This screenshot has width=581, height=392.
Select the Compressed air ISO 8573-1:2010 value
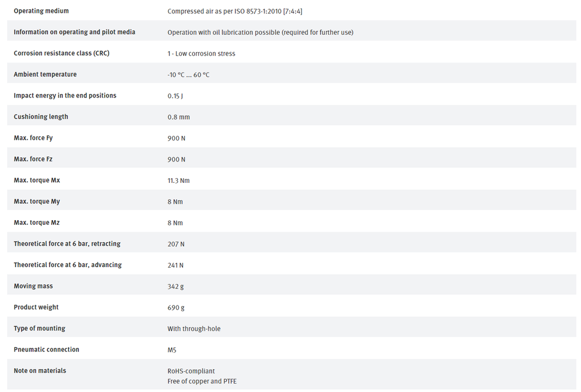(x=235, y=11)
